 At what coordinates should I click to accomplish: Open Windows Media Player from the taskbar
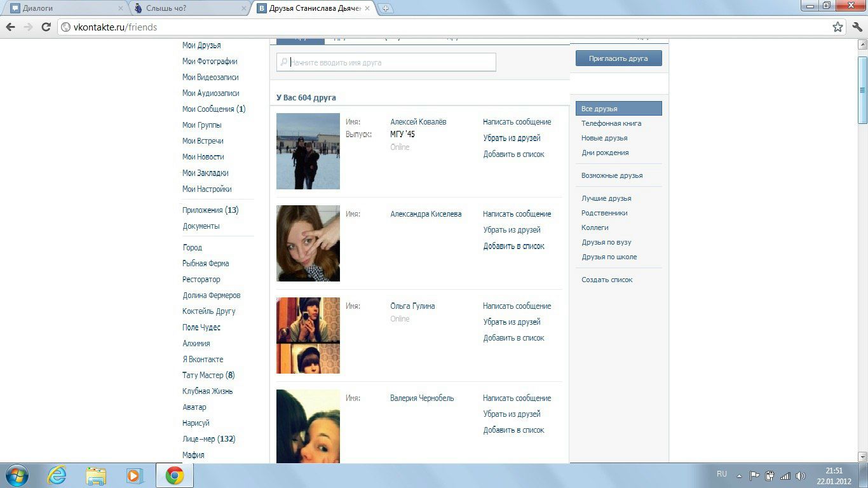coord(134,475)
